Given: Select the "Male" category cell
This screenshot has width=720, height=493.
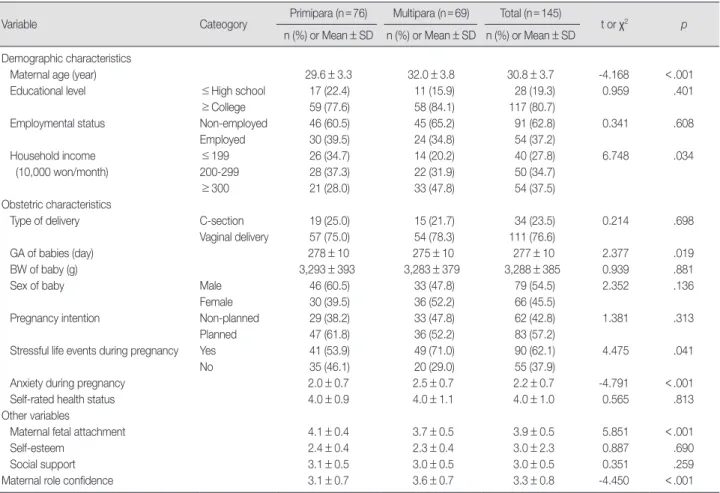Looking at the screenshot, I should pos(210,286).
